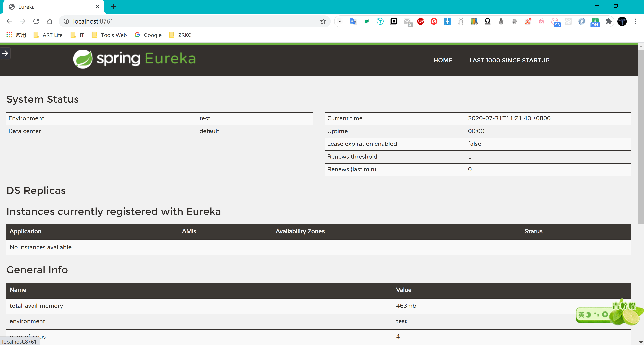This screenshot has height=345, width=644.
Task: Click the Google Translate extension icon
Action: [x=353, y=21]
